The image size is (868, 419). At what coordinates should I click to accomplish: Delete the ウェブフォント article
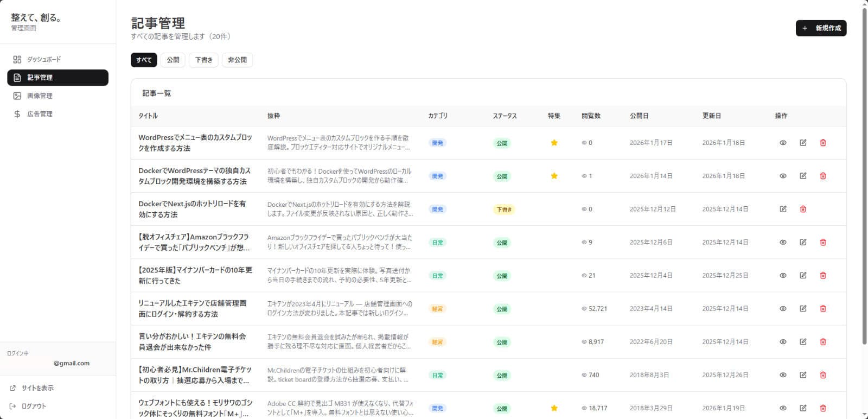[823, 408]
